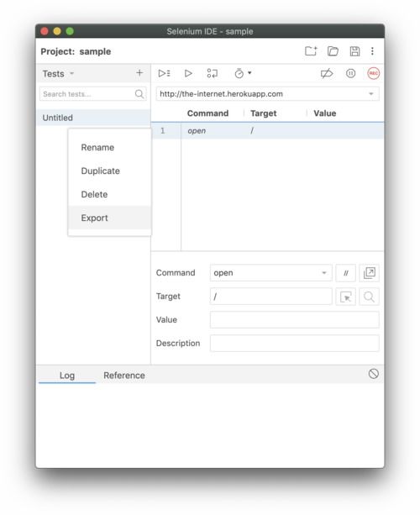This screenshot has height=515, width=420.
Task: Click the Description input field
Action: [294, 344]
